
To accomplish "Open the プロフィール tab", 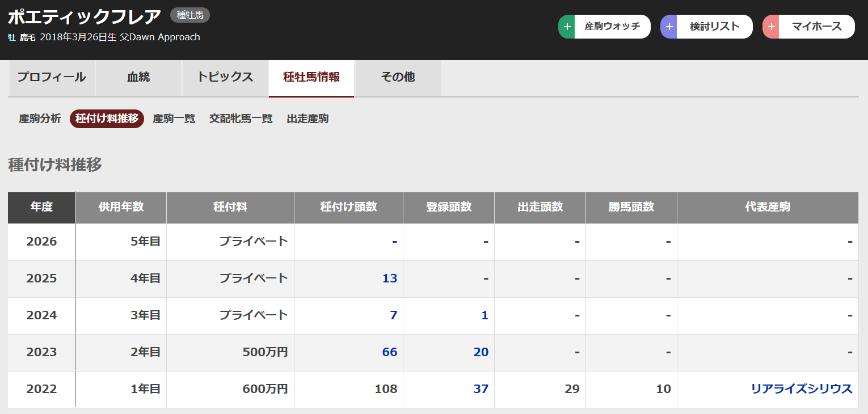I will 52,77.
